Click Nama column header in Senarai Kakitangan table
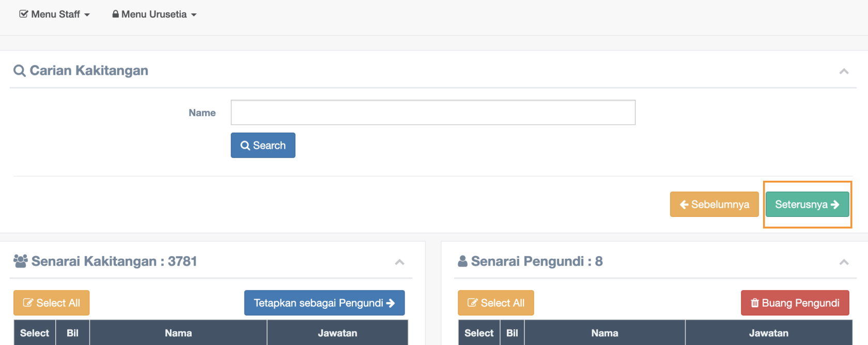Image resolution: width=868 pixels, height=345 pixels. (x=178, y=333)
